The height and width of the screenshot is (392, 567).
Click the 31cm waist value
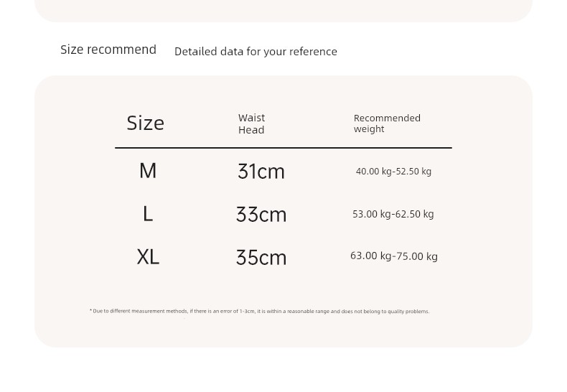261,172
